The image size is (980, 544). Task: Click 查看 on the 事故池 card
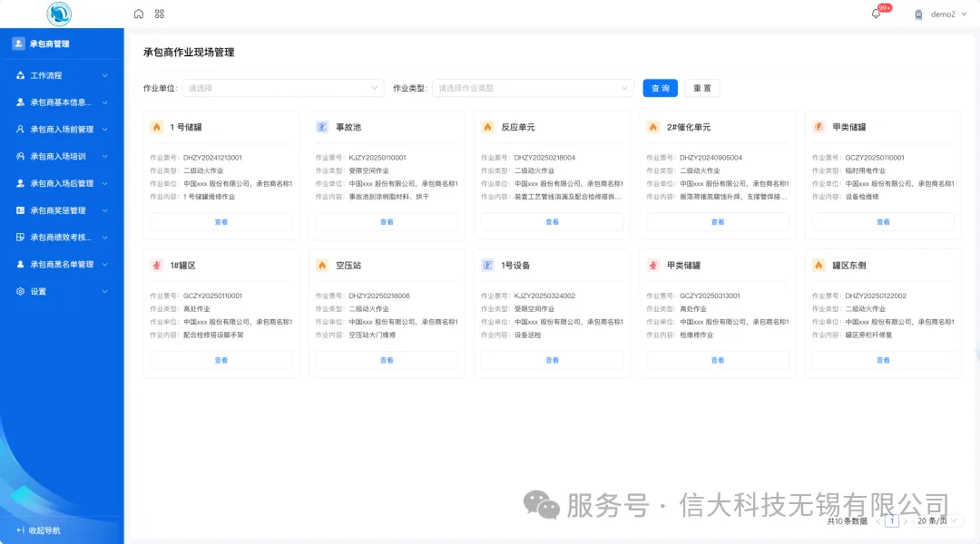(387, 222)
